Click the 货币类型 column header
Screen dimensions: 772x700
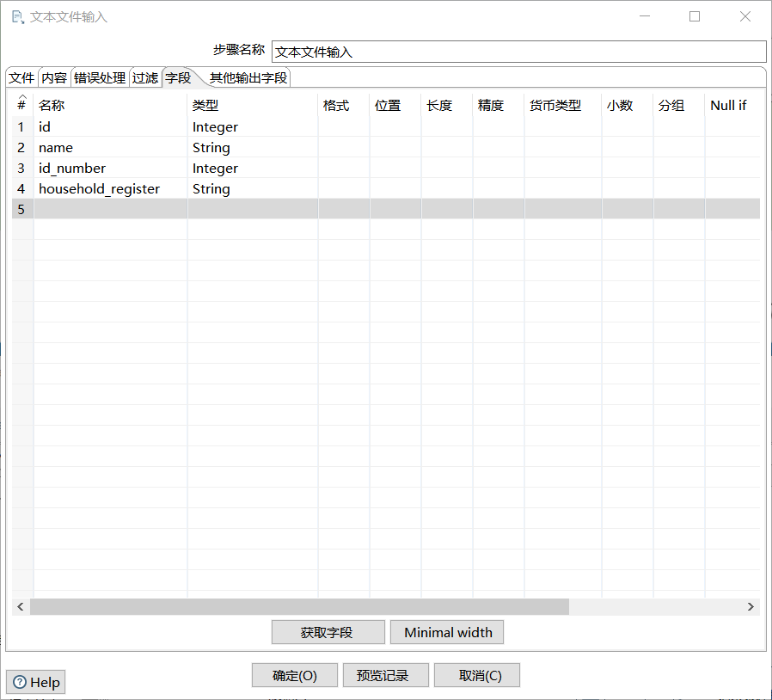click(563, 105)
